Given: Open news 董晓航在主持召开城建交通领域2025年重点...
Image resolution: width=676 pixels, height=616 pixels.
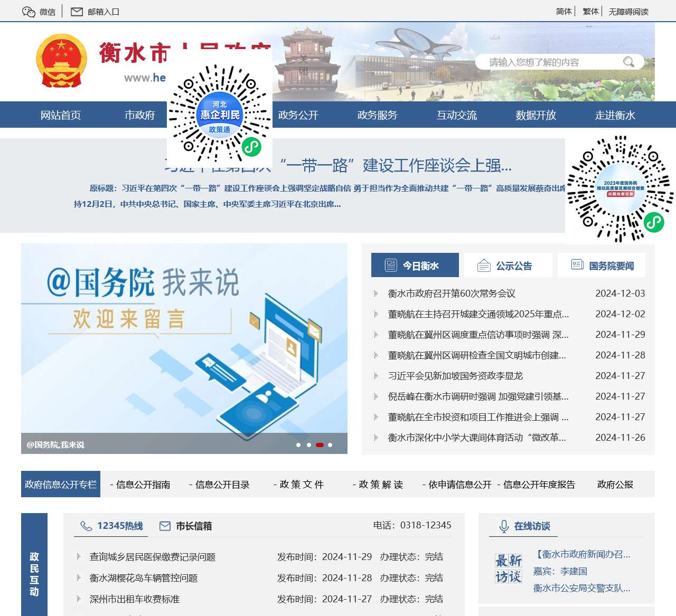Looking at the screenshot, I should (478, 314).
